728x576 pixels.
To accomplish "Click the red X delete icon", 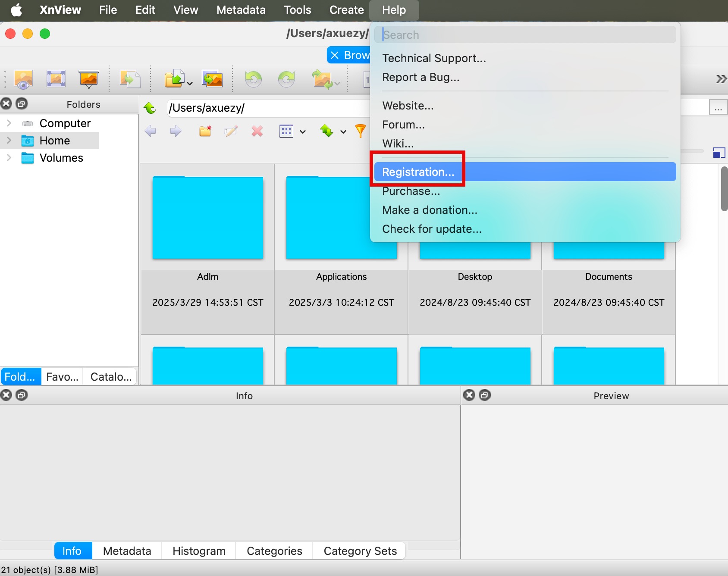I will (x=257, y=131).
